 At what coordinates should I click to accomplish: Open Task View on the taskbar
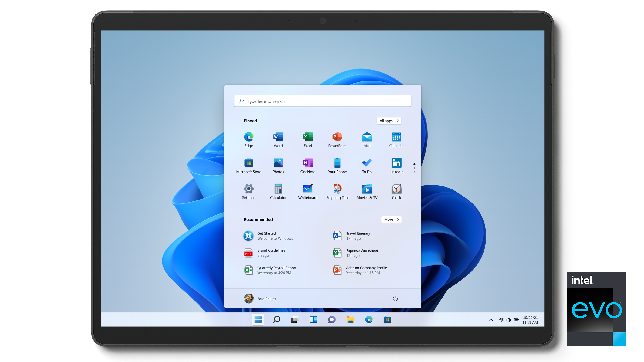pyautogui.click(x=295, y=320)
